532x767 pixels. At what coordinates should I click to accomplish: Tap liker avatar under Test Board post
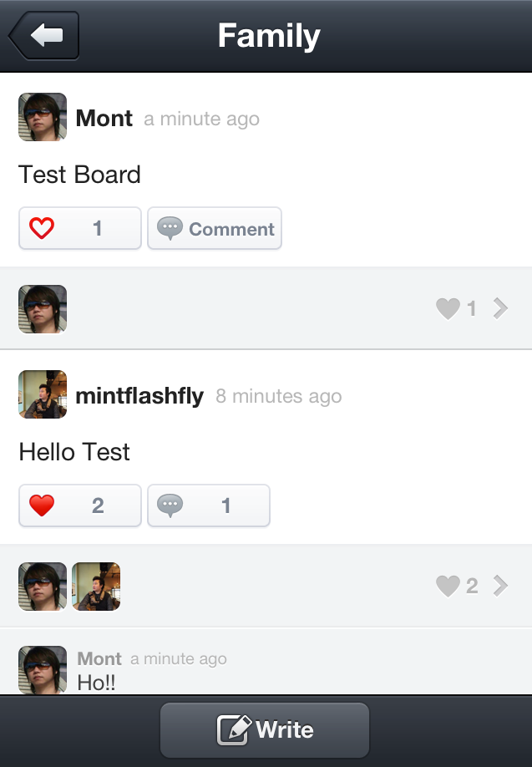pyautogui.click(x=43, y=309)
